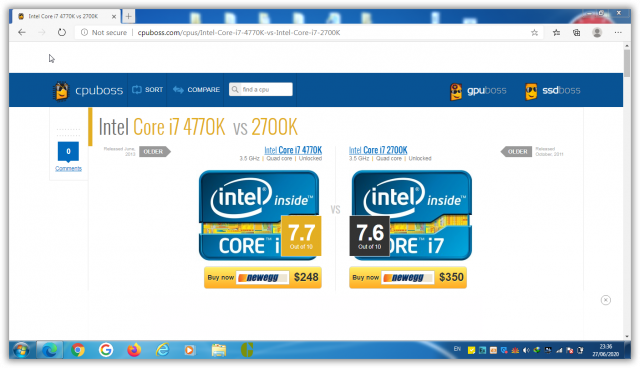The image size is (640, 368).
Task: Open the media player taskbar icon
Action: click(x=189, y=350)
